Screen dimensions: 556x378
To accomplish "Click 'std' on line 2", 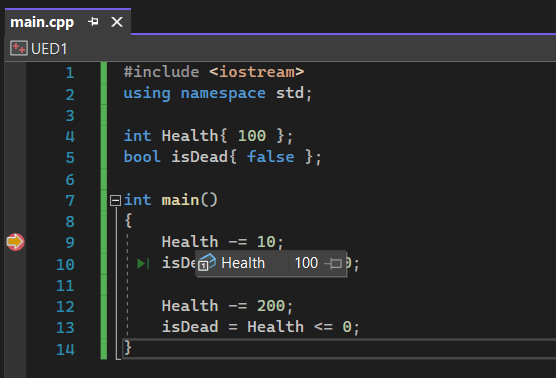I will (290, 93).
